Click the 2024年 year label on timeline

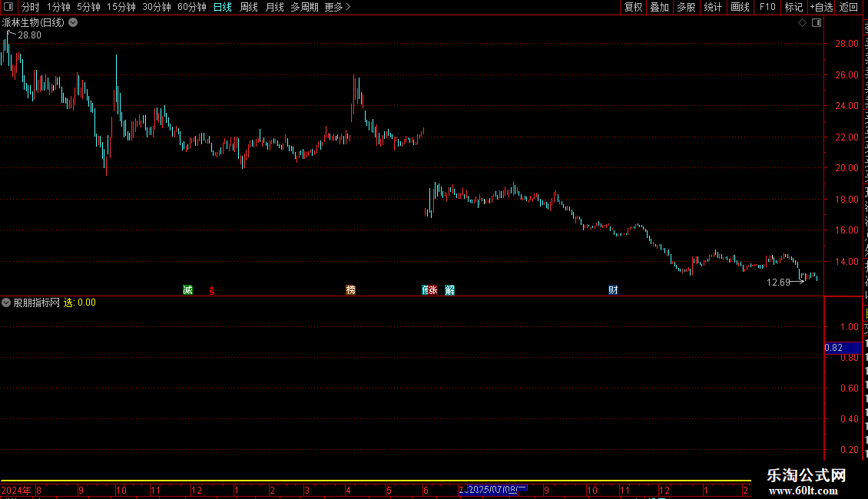pos(16,490)
